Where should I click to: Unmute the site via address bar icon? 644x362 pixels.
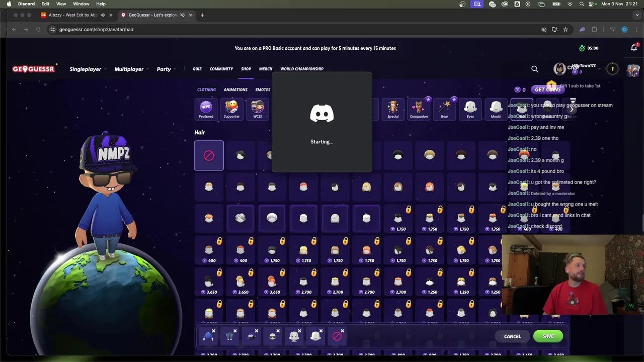pyautogui.click(x=544, y=30)
